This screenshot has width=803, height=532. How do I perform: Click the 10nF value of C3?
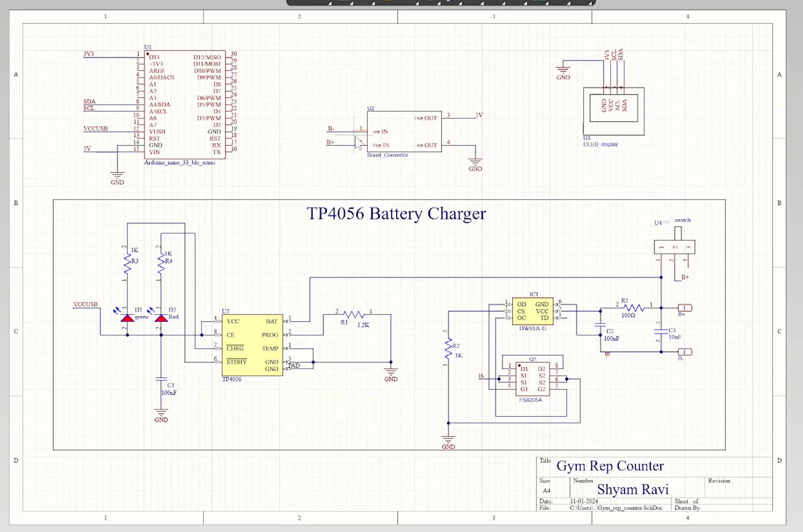[674, 337]
